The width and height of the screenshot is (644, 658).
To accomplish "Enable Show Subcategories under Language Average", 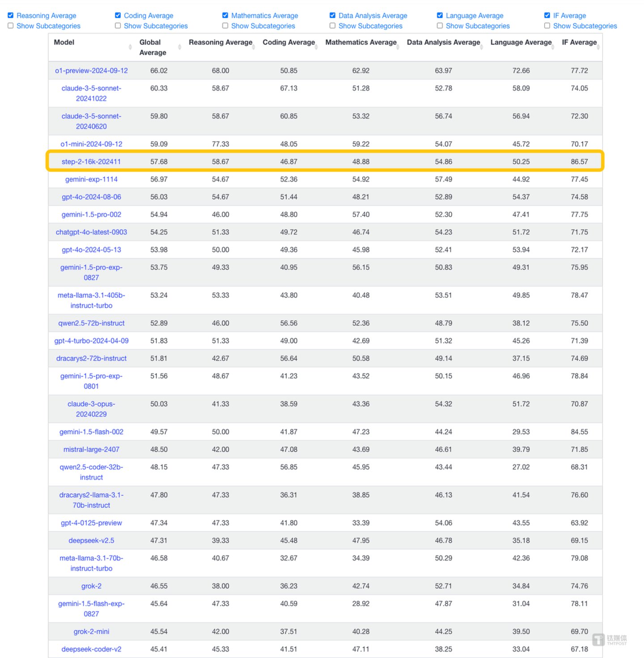I will coord(440,25).
